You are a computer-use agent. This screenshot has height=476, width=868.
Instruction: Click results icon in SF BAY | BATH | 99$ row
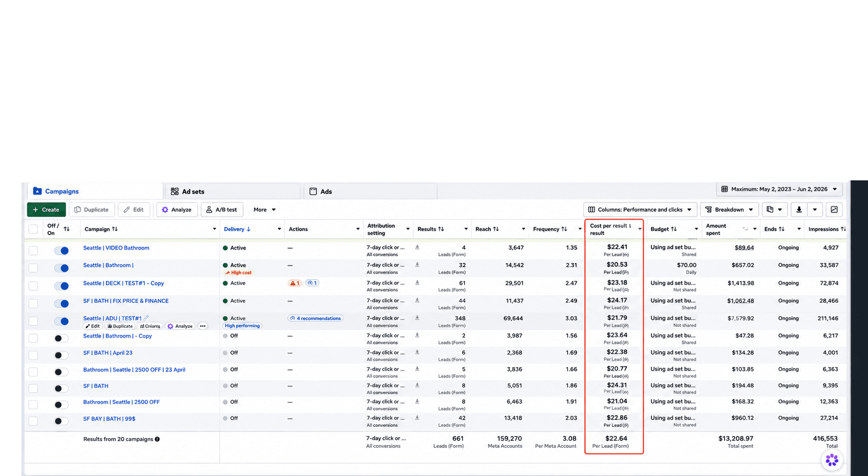[417, 418]
